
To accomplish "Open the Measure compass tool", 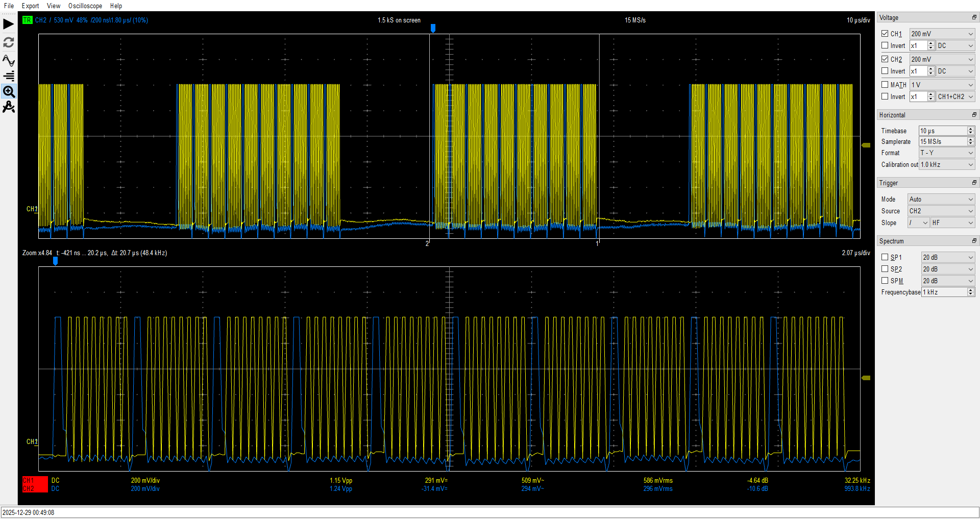I will 9,108.
